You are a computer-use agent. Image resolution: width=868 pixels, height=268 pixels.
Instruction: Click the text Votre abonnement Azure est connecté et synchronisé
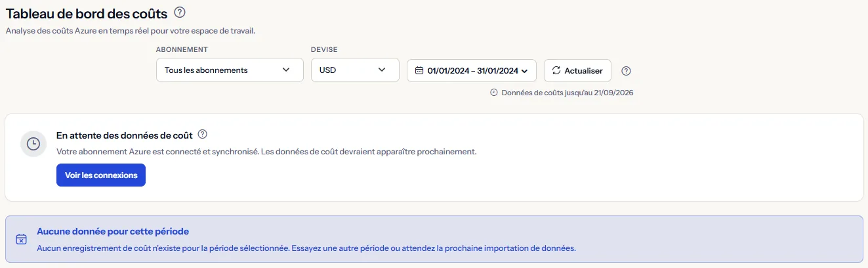tap(157, 152)
